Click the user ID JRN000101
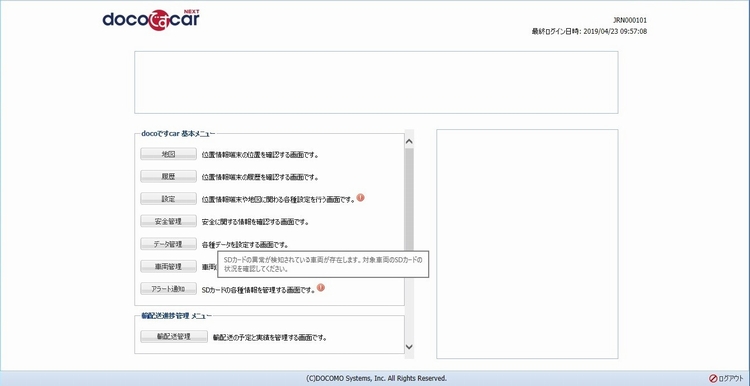This screenshot has width=750, height=386. [x=630, y=20]
